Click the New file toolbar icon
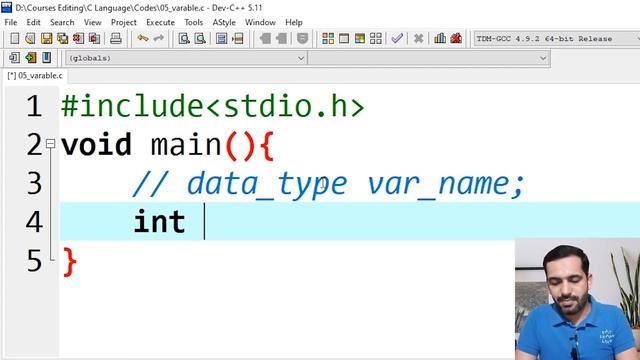 click(14, 39)
